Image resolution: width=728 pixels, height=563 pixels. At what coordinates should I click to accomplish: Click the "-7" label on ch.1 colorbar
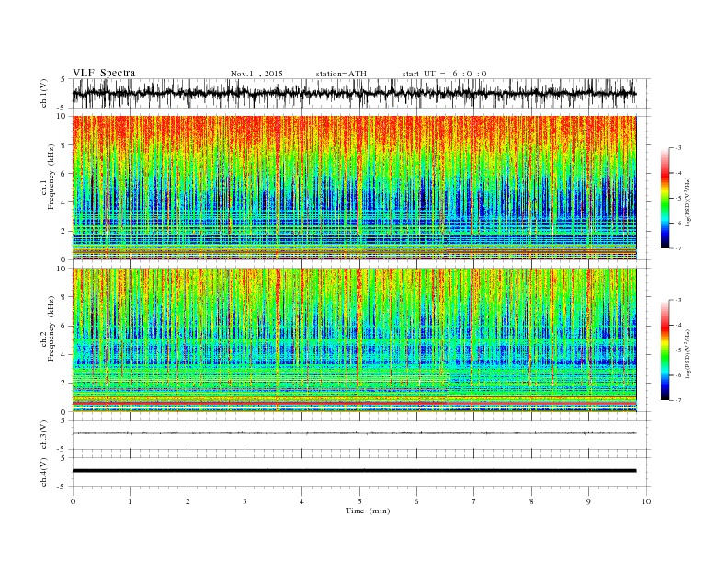click(678, 248)
